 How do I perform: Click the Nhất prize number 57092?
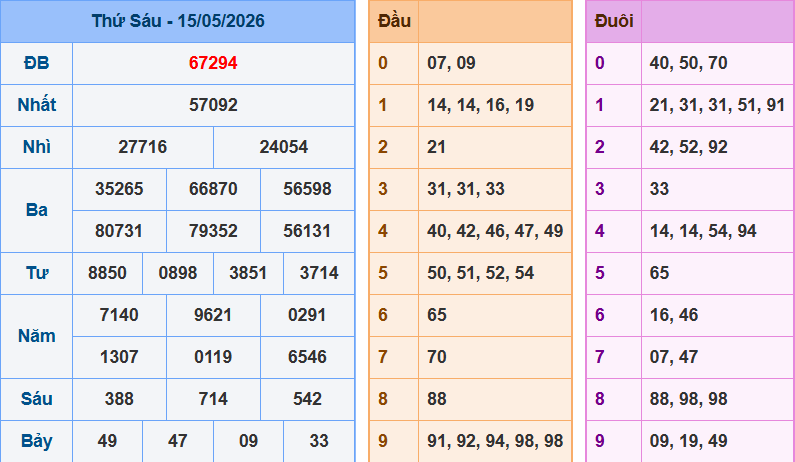[x=213, y=105]
